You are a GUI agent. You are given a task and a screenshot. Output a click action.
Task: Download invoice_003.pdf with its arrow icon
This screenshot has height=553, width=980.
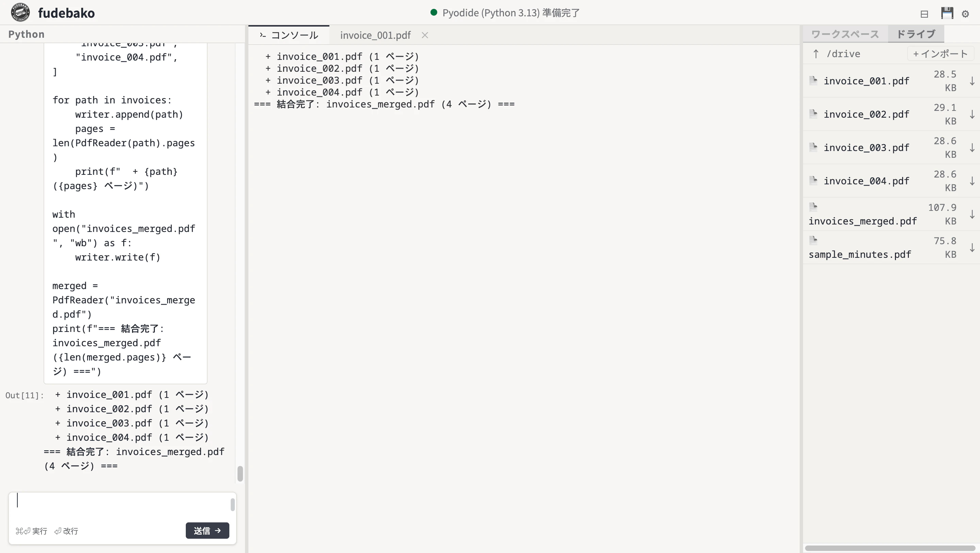tap(972, 148)
